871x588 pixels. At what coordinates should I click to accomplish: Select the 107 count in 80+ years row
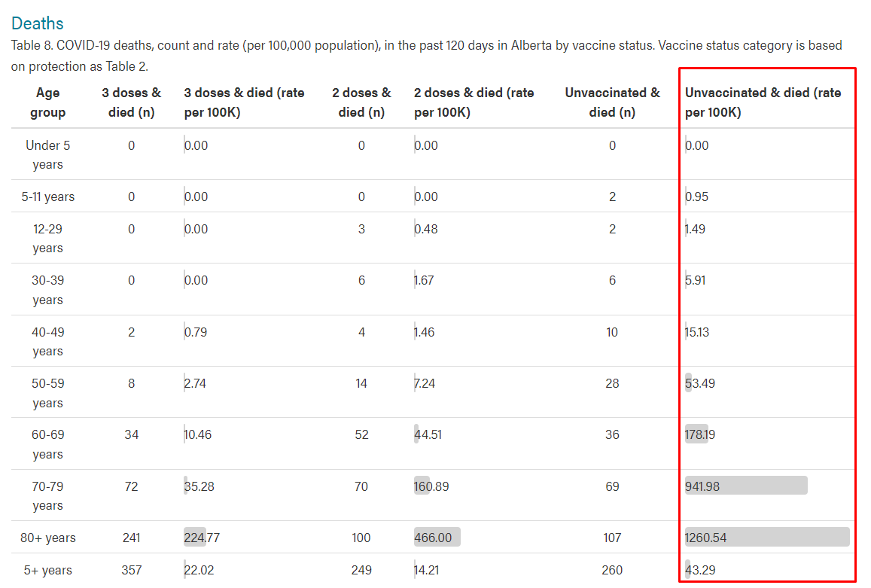612,538
